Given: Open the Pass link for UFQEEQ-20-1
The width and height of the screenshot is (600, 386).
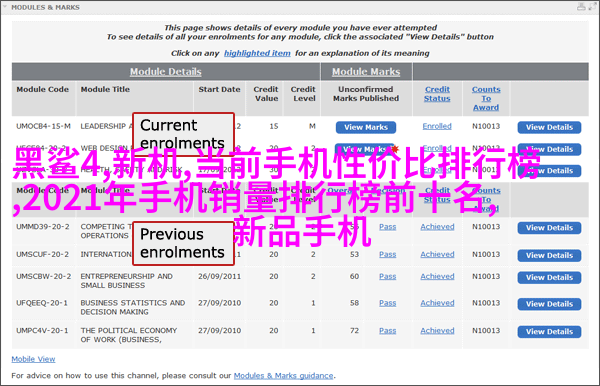Looking at the screenshot, I should point(388,303).
